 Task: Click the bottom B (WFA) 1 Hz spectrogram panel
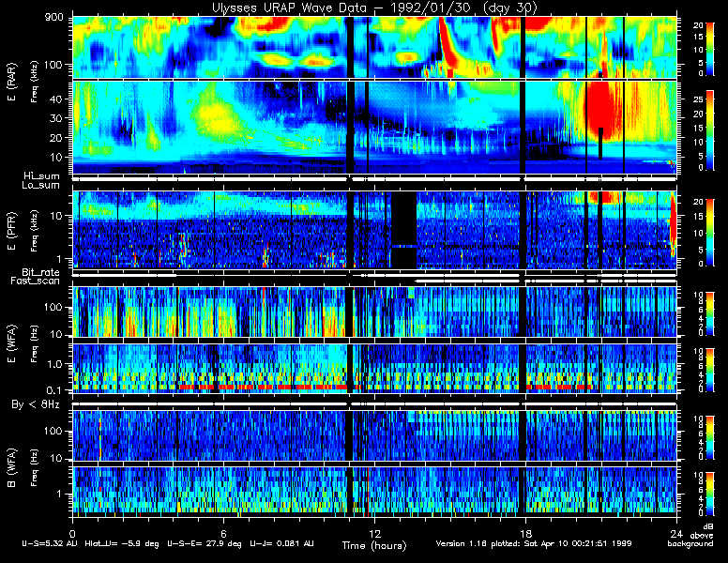pyautogui.click(x=374, y=491)
